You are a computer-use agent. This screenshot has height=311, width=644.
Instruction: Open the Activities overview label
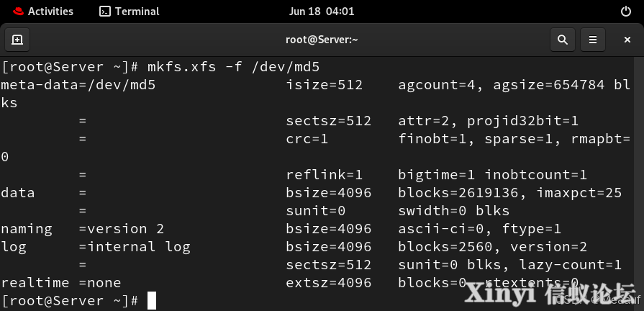(50, 12)
